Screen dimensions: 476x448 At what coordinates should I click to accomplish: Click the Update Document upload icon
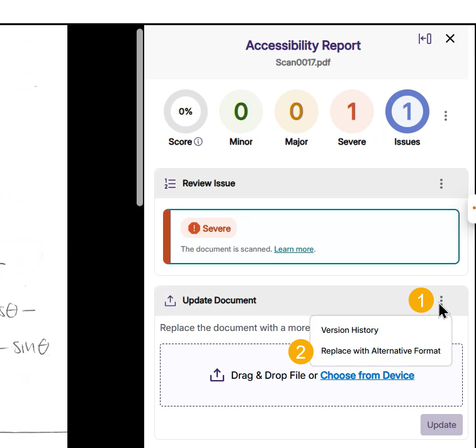(x=170, y=301)
